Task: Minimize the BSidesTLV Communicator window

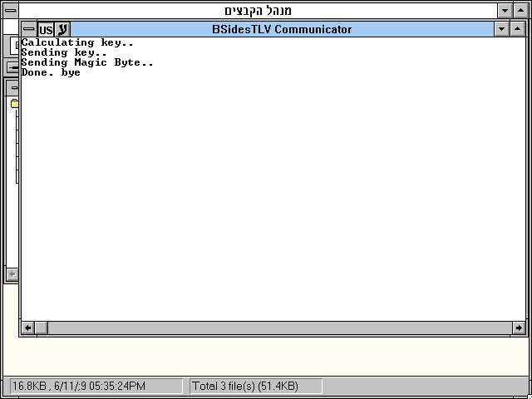Action: click(x=501, y=29)
